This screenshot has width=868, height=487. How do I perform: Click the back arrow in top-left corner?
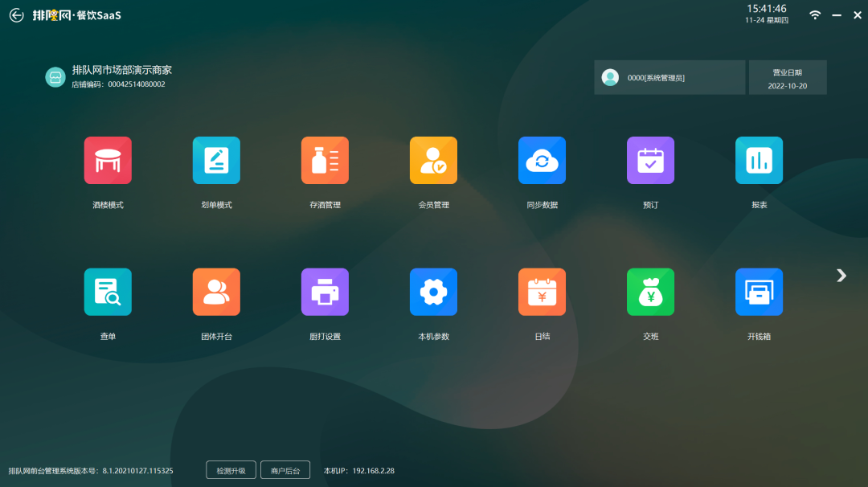pyautogui.click(x=16, y=15)
